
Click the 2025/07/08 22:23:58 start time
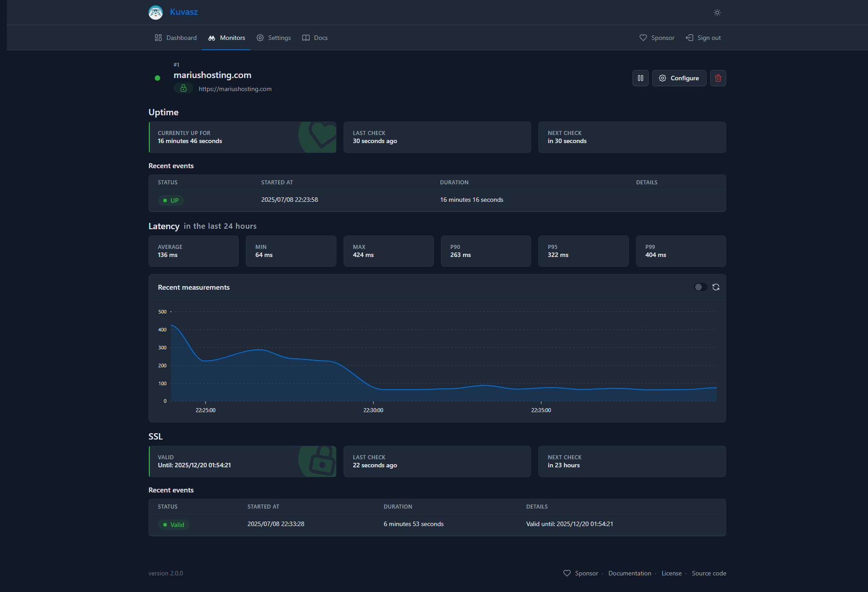point(290,200)
